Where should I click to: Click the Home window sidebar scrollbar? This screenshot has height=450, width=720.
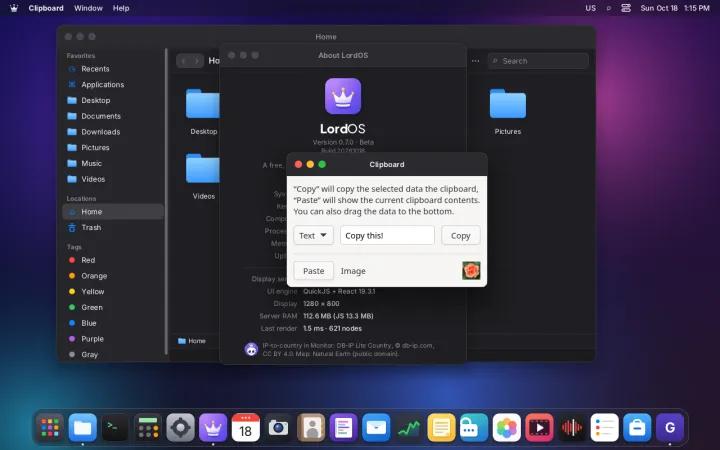[166, 201]
